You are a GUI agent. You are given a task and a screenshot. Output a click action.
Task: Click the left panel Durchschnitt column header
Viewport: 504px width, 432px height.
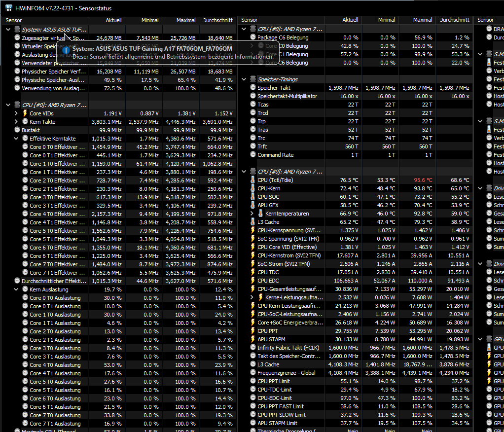click(217, 20)
